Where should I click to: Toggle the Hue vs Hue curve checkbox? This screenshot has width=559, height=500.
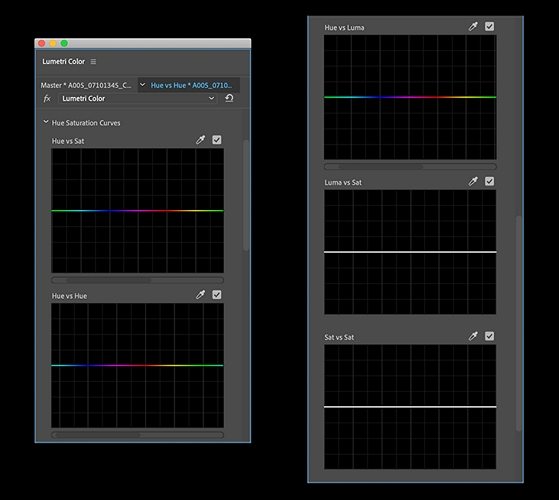click(217, 295)
